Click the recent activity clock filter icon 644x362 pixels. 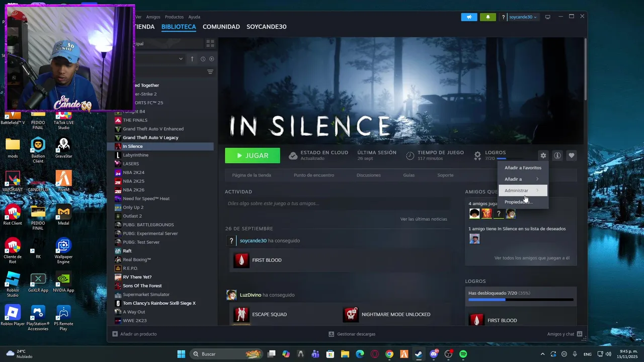(x=203, y=59)
